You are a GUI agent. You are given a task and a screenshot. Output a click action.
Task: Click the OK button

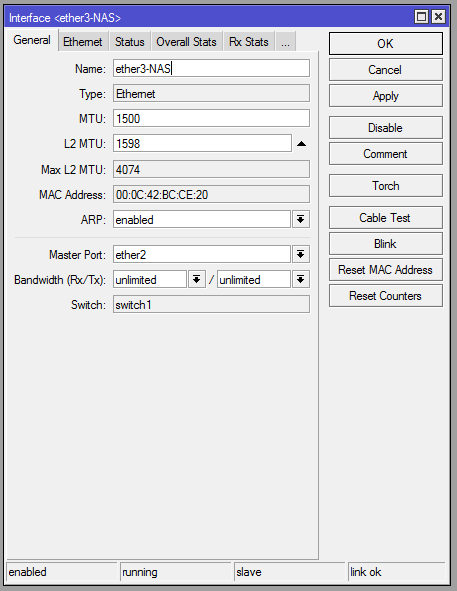(x=386, y=43)
